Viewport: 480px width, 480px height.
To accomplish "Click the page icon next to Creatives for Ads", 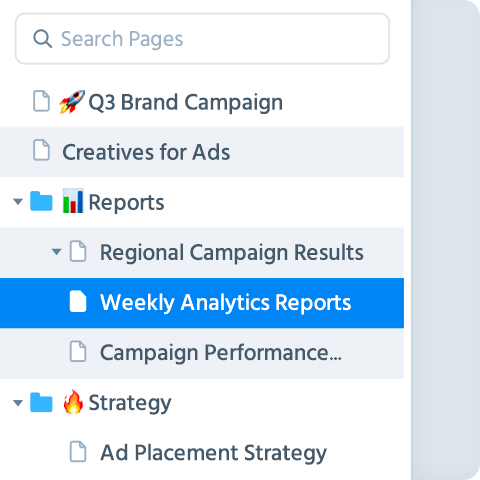I will tap(42, 150).
